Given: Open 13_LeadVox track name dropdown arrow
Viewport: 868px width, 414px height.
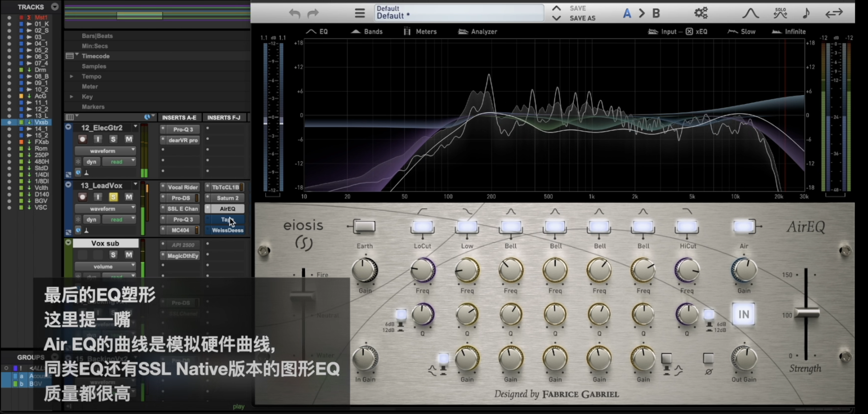Looking at the screenshot, I should 135,185.
